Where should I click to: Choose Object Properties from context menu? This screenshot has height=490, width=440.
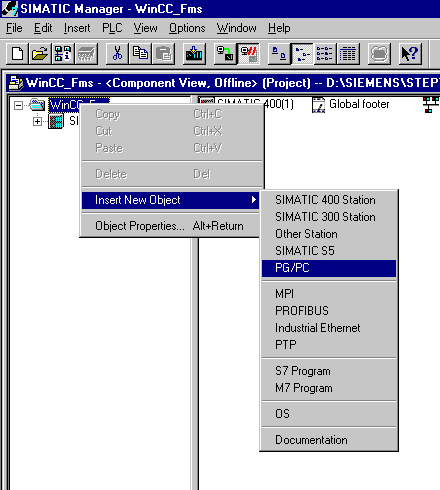click(x=170, y=226)
